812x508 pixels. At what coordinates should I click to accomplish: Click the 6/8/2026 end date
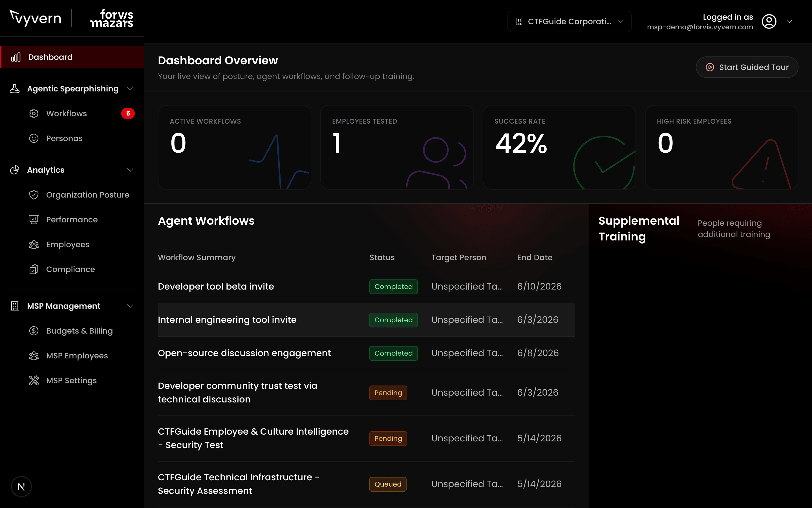[538, 353]
